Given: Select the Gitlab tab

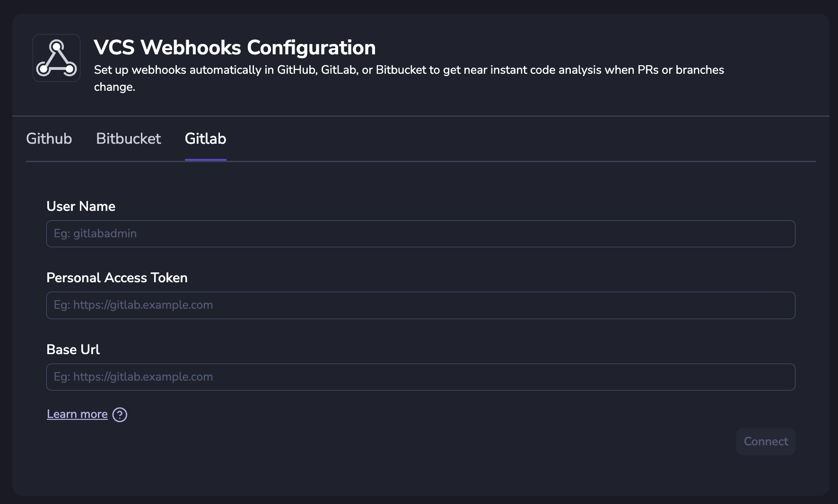Looking at the screenshot, I should click(x=205, y=139).
